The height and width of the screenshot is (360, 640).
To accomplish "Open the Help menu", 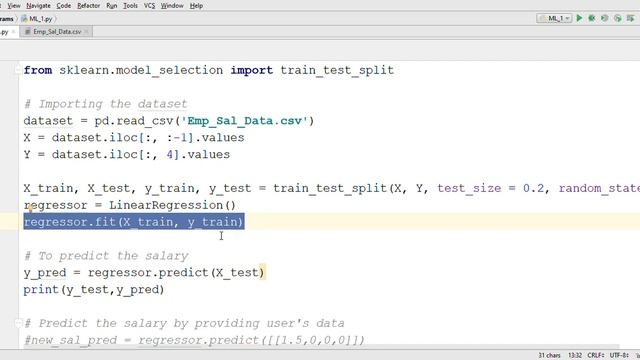I will pos(196,6).
